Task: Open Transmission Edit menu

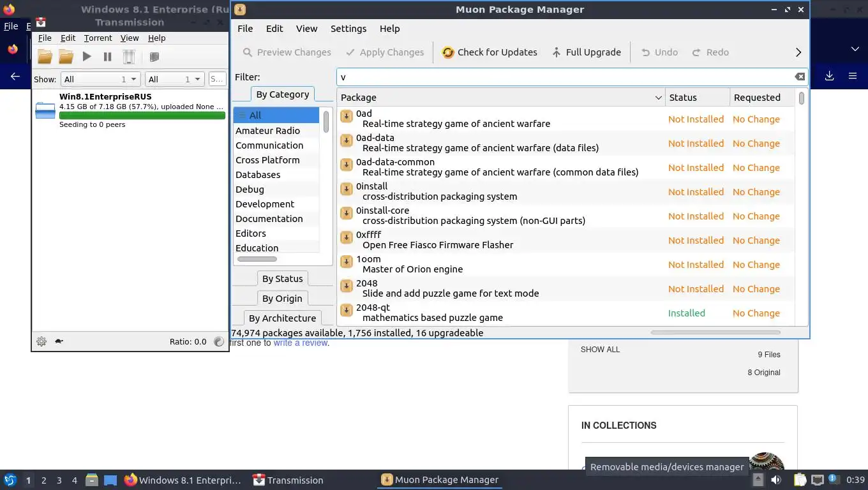Action: tap(68, 38)
